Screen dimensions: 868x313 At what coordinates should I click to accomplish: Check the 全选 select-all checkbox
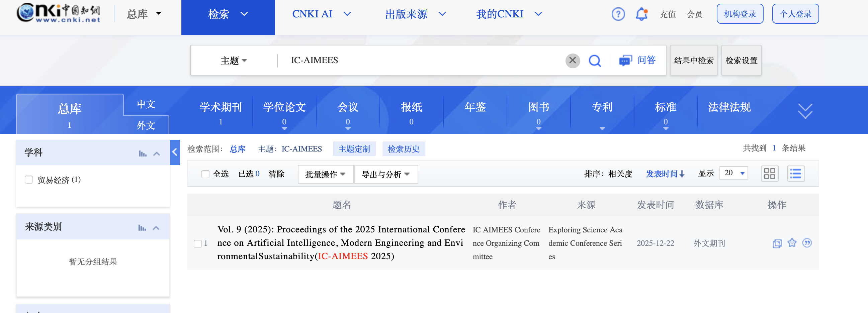tap(205, 174)
